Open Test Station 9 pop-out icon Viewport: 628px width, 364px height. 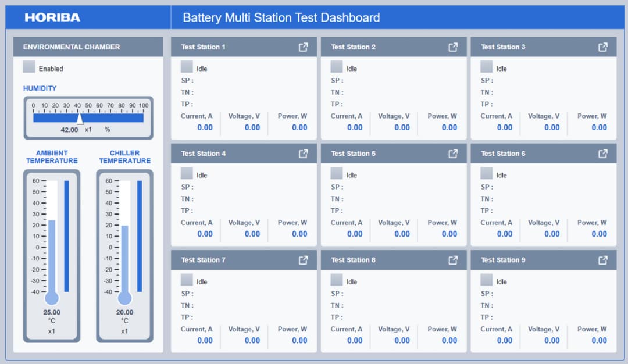click(x=603, y=260)
